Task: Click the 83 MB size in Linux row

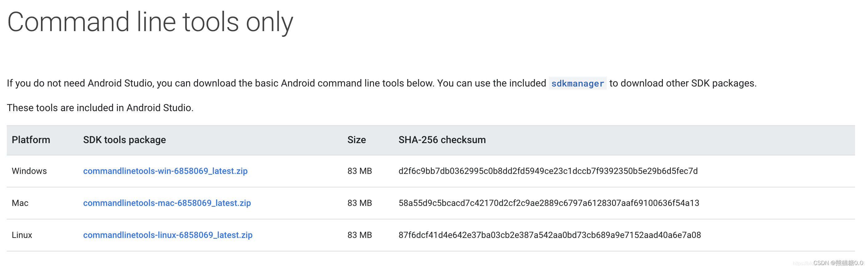Action: click(x=359, y=235)
